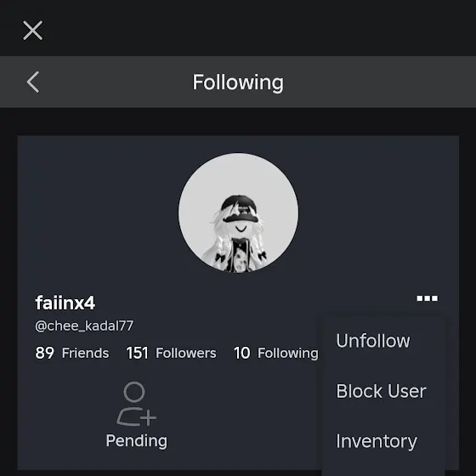Screen dimensions: 476x476
Task: Click the username @chee_kadal77
Action: click(84, 326)
